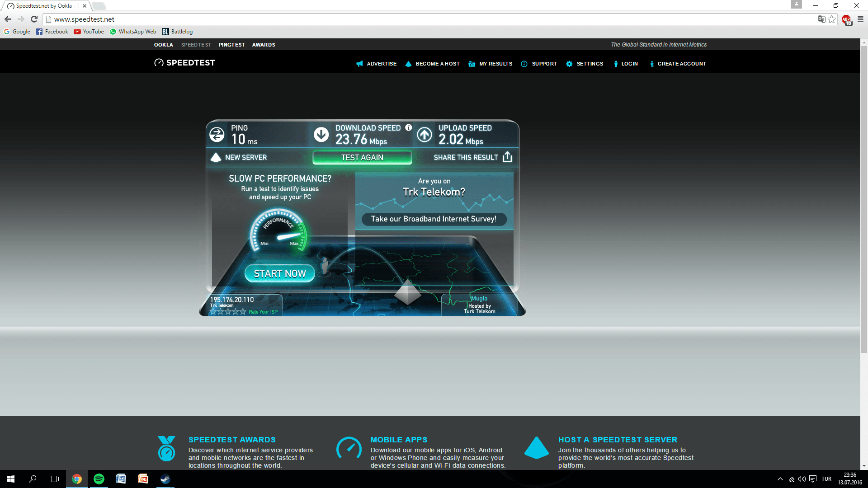The height and width of the screenshot is (488, 868).
Task: Open the Awards menu item
Action: tap(264, 45)
